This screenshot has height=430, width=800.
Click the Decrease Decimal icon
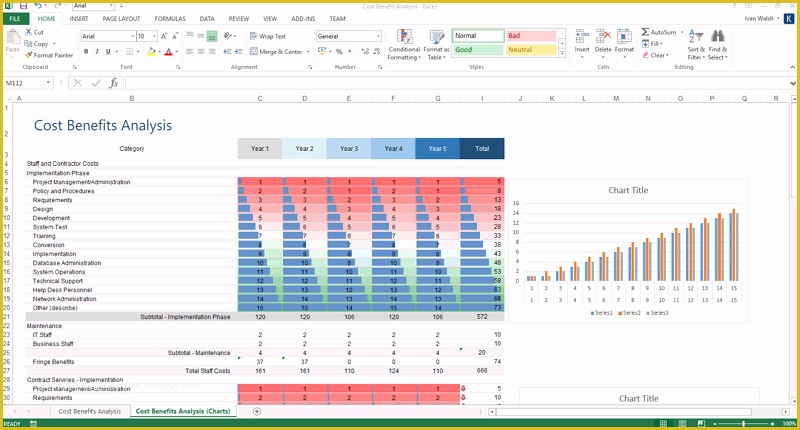(377, 52)
